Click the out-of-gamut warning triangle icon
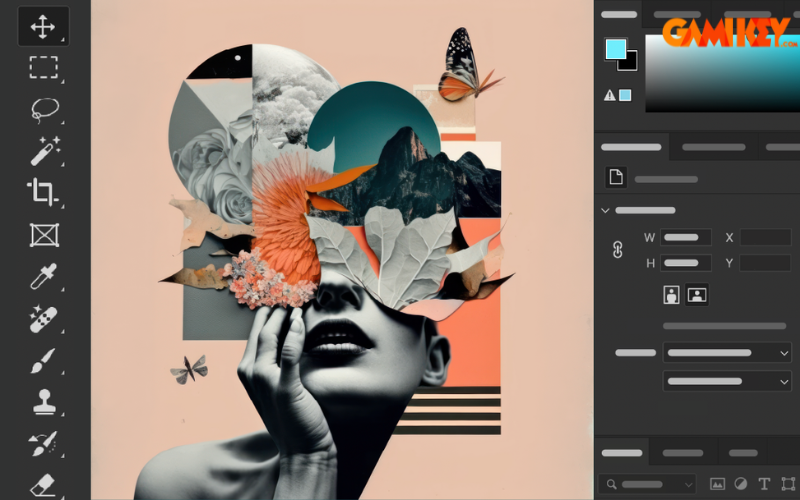Screen dimensions: 800x500 (x=609, y=95)
